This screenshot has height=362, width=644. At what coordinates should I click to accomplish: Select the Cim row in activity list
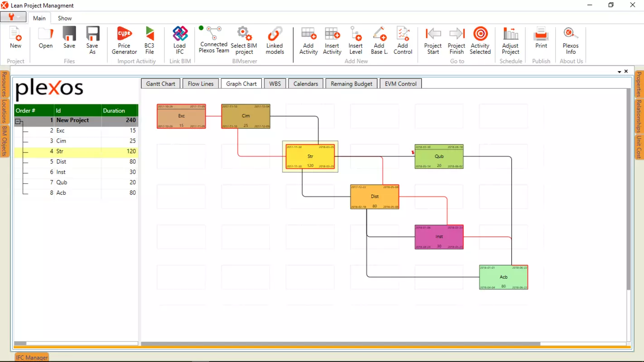pyautogui.click(x=76, y=141)
